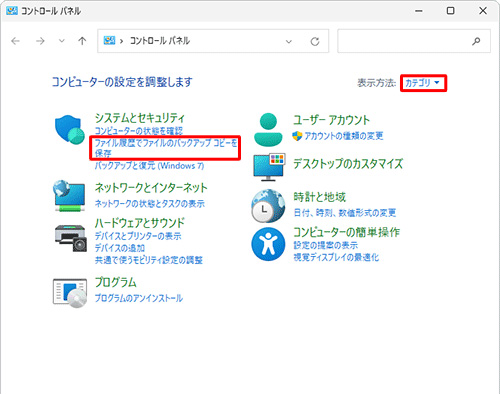
Task: Open the カテゴリ view-by dropdown
Action: [423, 83]
